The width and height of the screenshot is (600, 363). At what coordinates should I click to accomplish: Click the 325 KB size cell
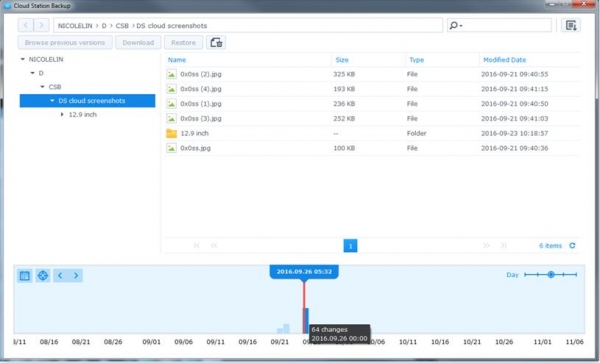click(x=344, y=74)
